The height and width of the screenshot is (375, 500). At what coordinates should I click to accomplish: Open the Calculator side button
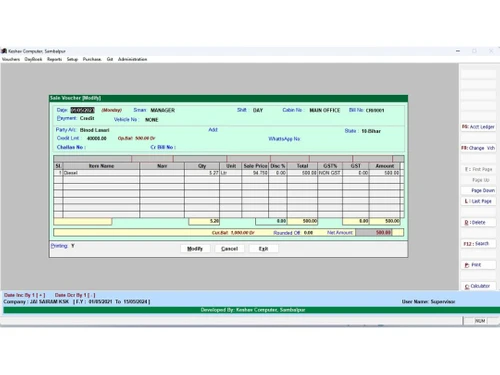tap(478, 286)
